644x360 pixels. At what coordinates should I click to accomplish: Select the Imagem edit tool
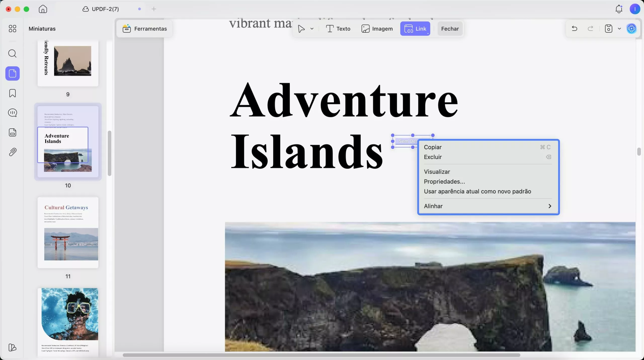[x=377, y=29]
